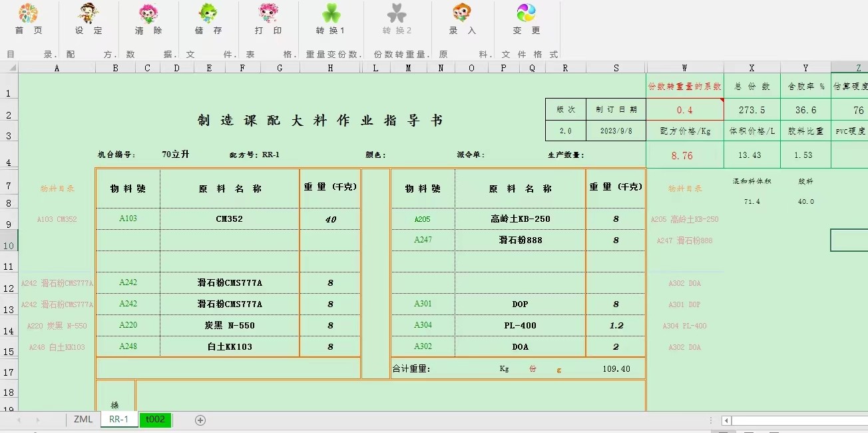Select column W header

pyautogui.click(x=684, y=67)
